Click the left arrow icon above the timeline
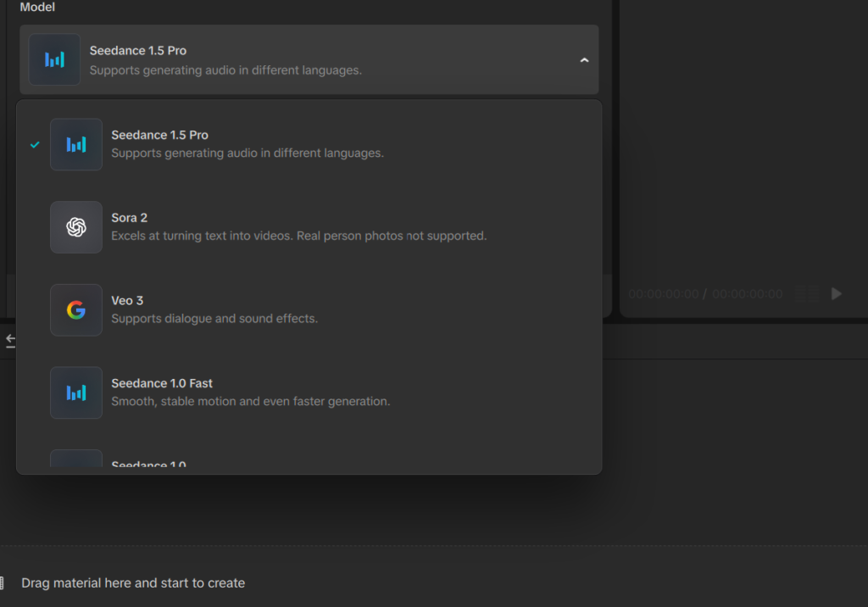 coord(10,340)
